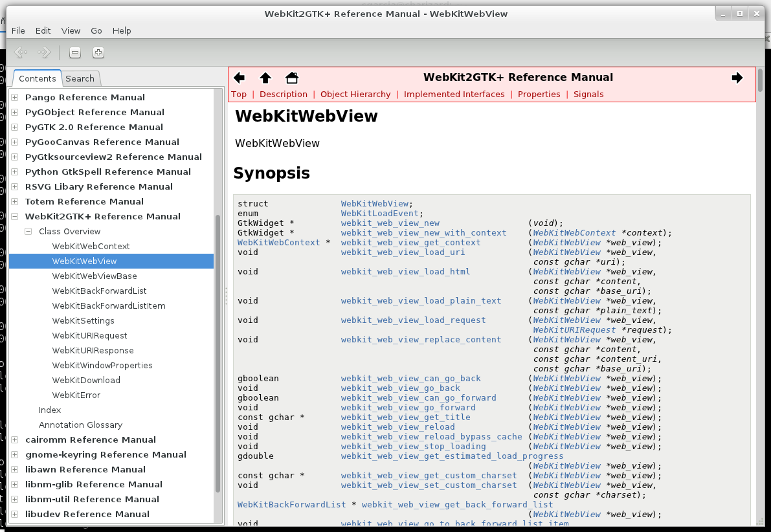This screenshot has width=771, height=532.
Task: Open webkit_web_view_stop_loading function link
Action: [x=413, y=447]
